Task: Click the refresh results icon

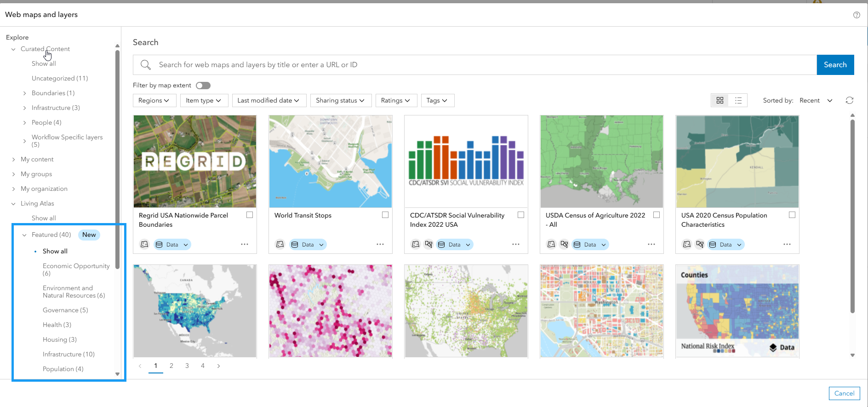Action: (x=850, y=100)
